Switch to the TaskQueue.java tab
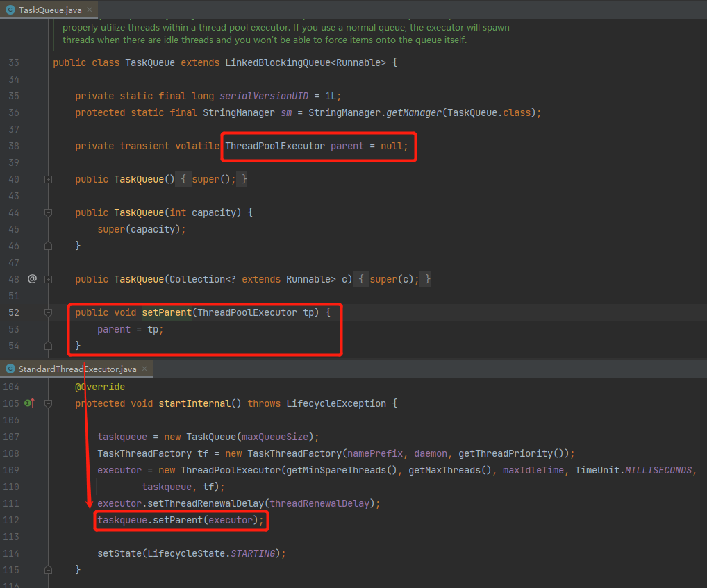This screenshot has width=707, height=588. pyautogui.click(x=44, y=9)
